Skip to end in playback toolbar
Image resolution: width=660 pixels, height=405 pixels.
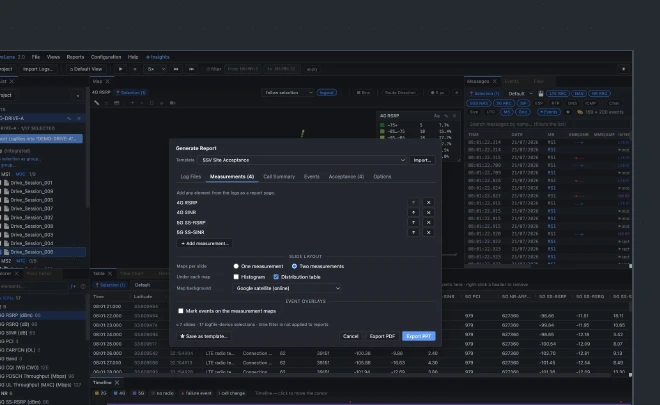click(191, 69)
